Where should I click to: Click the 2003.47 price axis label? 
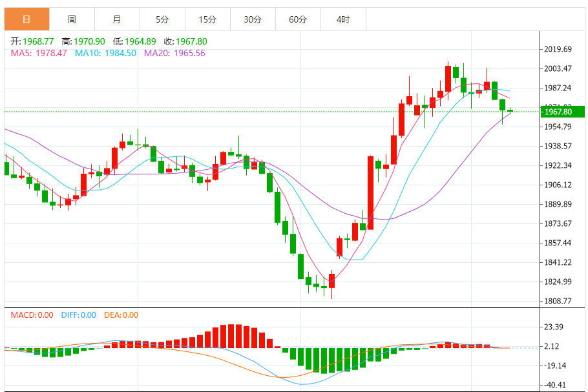(558, 68)
